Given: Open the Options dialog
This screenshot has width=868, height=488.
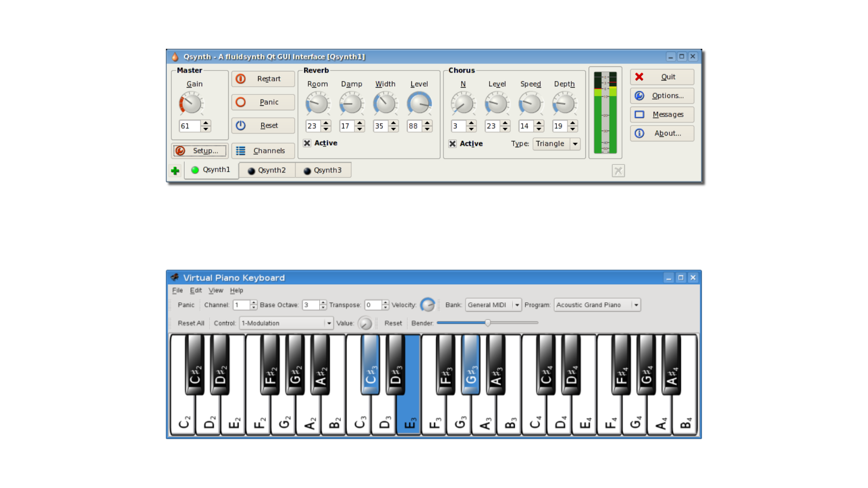Looking at the screenshot, I should tap(662, 96).
